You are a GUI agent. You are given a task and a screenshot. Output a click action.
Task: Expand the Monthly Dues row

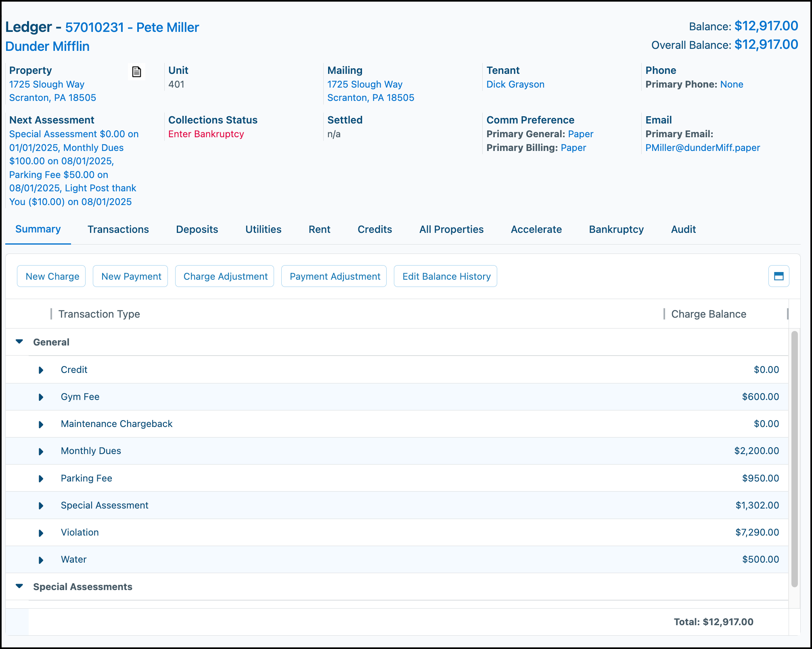41,451
